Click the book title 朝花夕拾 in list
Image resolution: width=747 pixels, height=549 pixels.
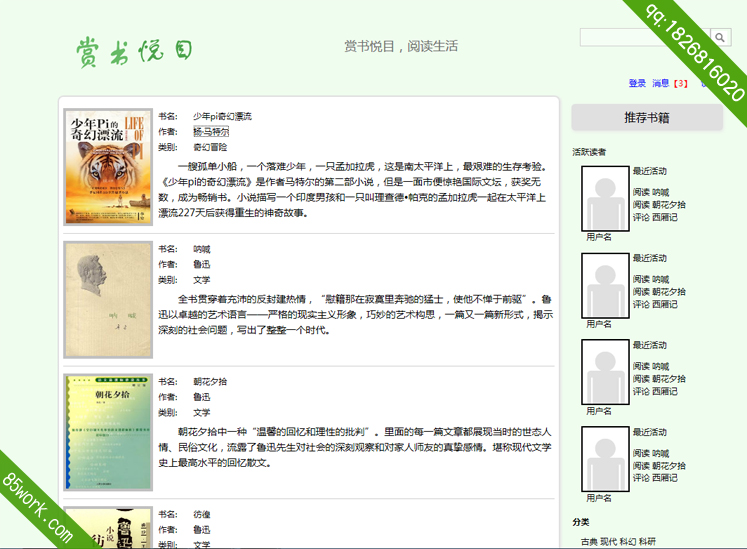(x=210, y=382)
